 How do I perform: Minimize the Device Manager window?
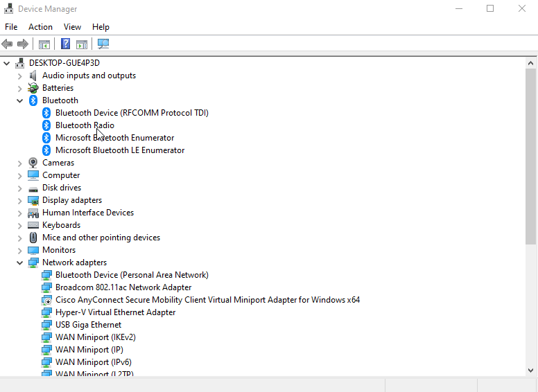pyautogui.click(x=459, y=8)
